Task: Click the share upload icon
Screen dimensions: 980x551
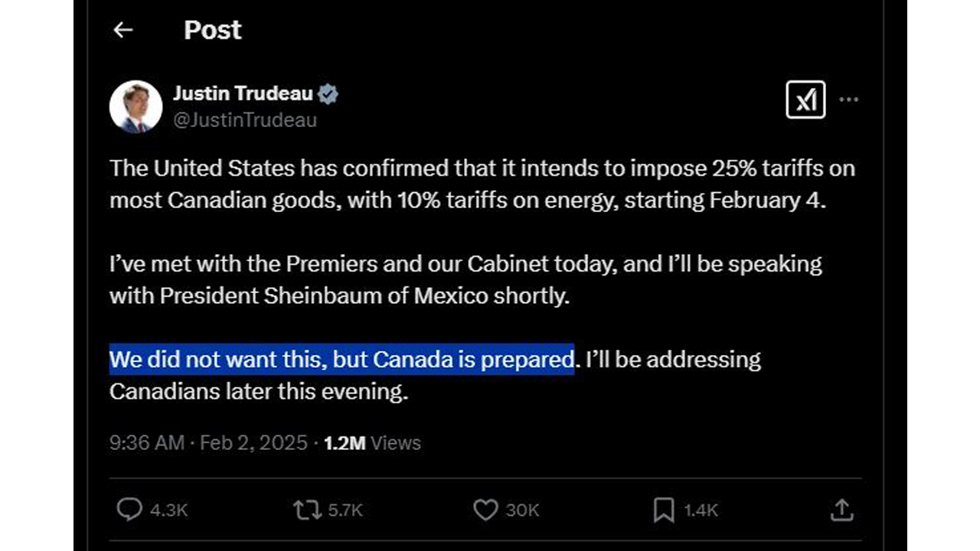Action: (841, 510)
